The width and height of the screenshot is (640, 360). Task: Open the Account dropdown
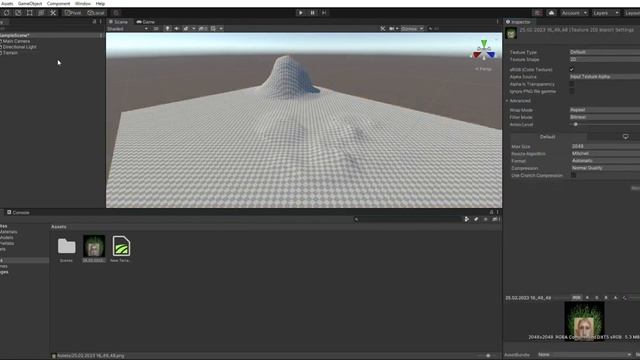[x=574, y=13]
